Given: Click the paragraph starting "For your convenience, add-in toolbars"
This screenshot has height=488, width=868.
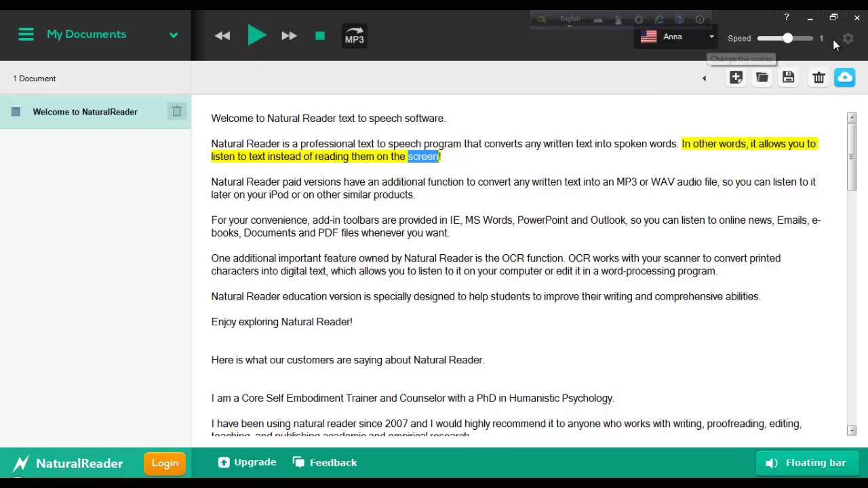Looking at the screenshot, I should [515, 226].
